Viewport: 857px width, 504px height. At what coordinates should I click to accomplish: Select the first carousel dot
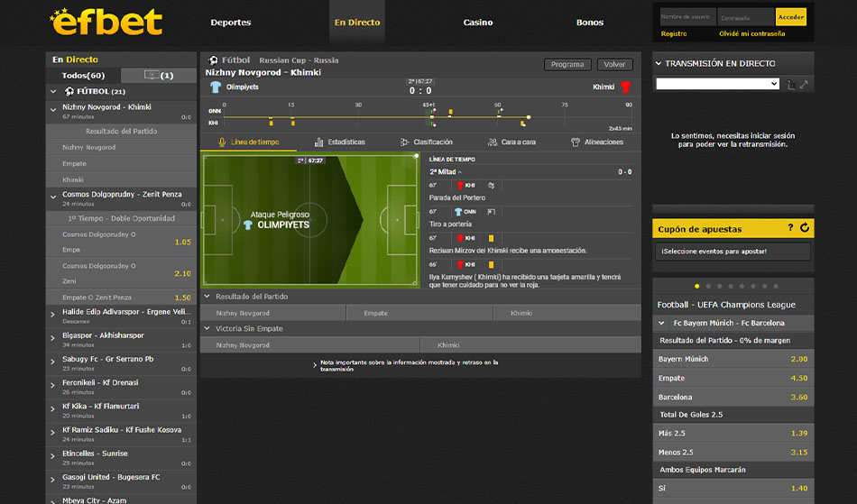pyautogui.click(x=696, y=286)
